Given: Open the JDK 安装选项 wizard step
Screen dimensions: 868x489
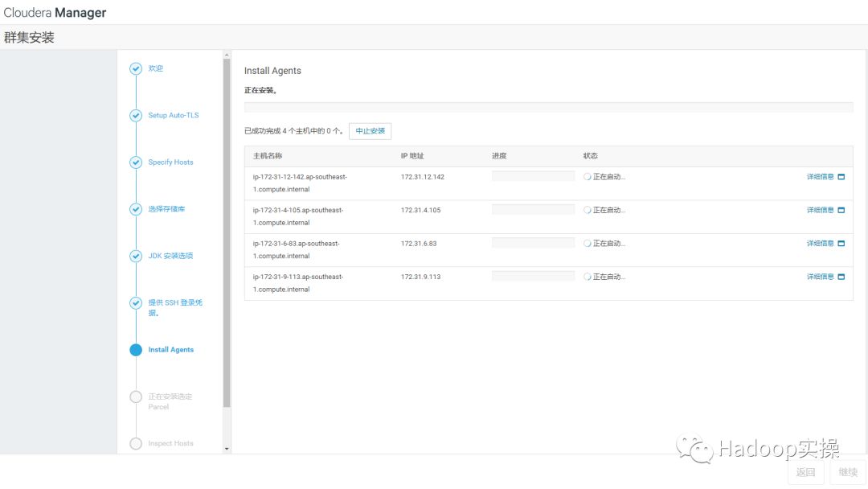Looking at the screenshot, I should 170,256.
